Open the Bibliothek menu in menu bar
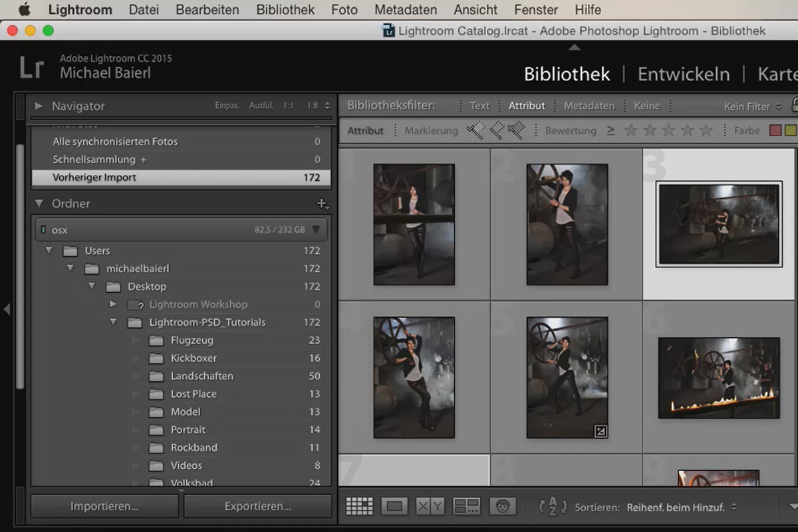Screen dimensions: 798x532 (x=285, y=10)
